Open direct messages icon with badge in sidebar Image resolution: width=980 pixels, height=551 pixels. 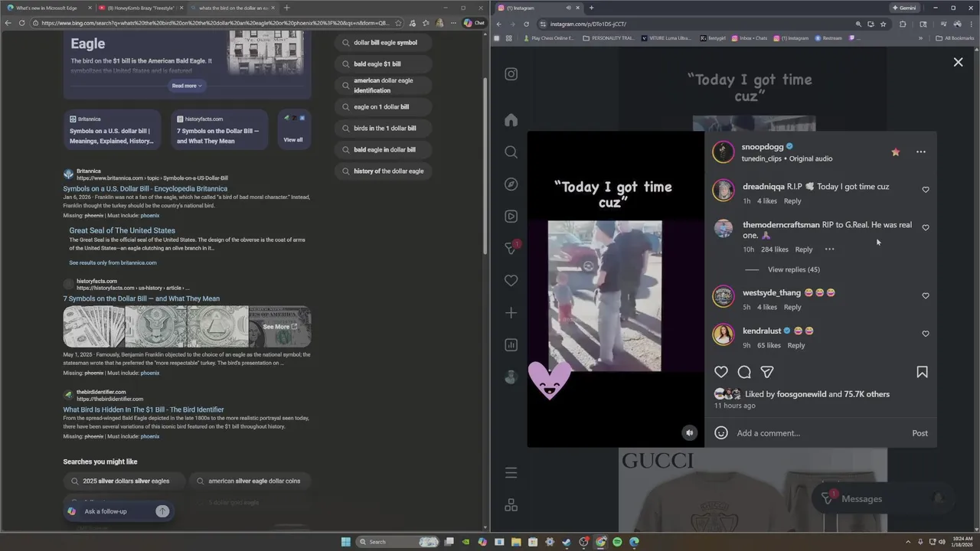(511, 248)
